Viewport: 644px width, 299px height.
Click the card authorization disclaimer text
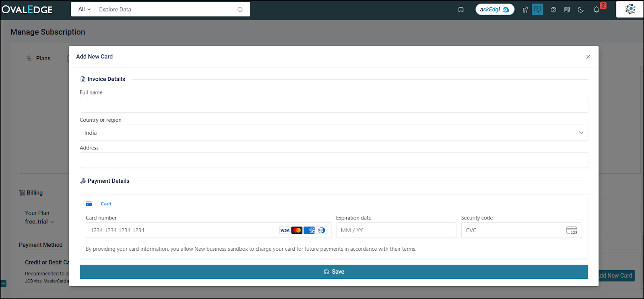(251, 249)
